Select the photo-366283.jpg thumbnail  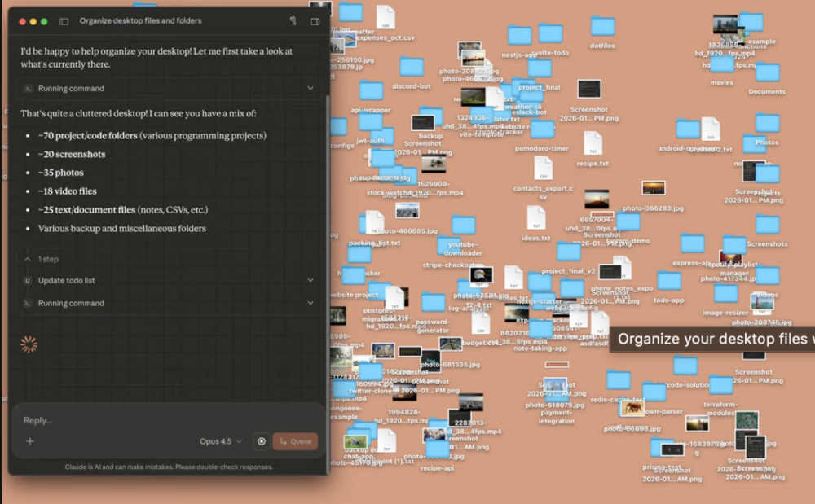click(653, 188)
